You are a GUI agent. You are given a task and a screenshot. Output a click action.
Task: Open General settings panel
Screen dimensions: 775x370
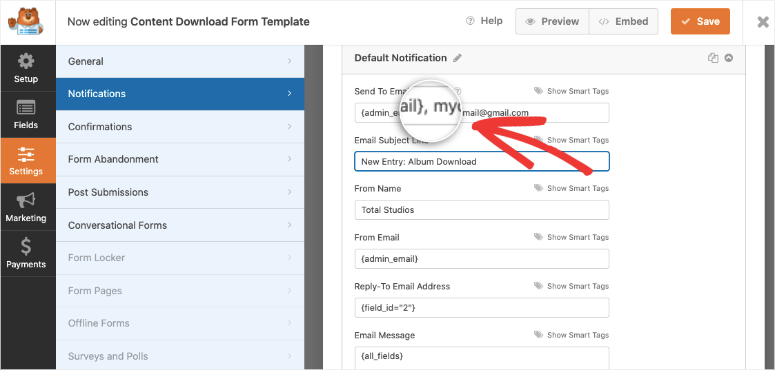tap(180, 61)
